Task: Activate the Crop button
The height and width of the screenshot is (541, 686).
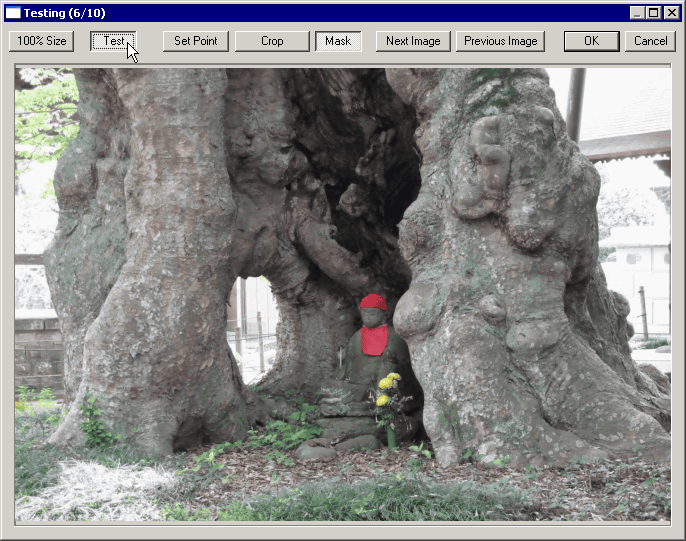Action: pos(272,41)
